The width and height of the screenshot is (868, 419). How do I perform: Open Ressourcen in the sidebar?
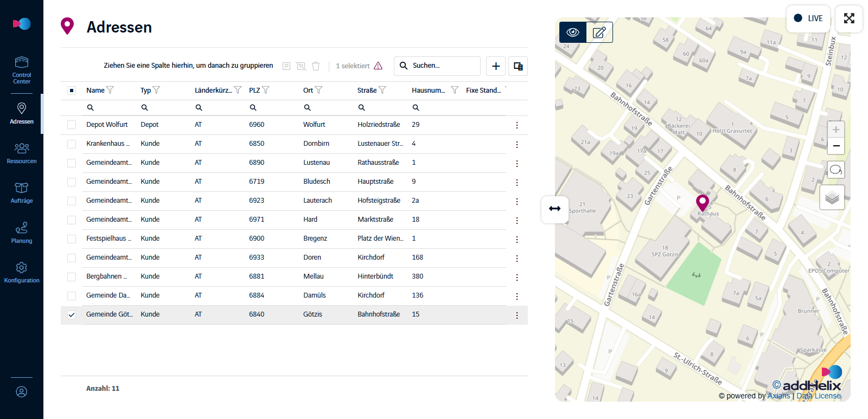pos(22,153)
